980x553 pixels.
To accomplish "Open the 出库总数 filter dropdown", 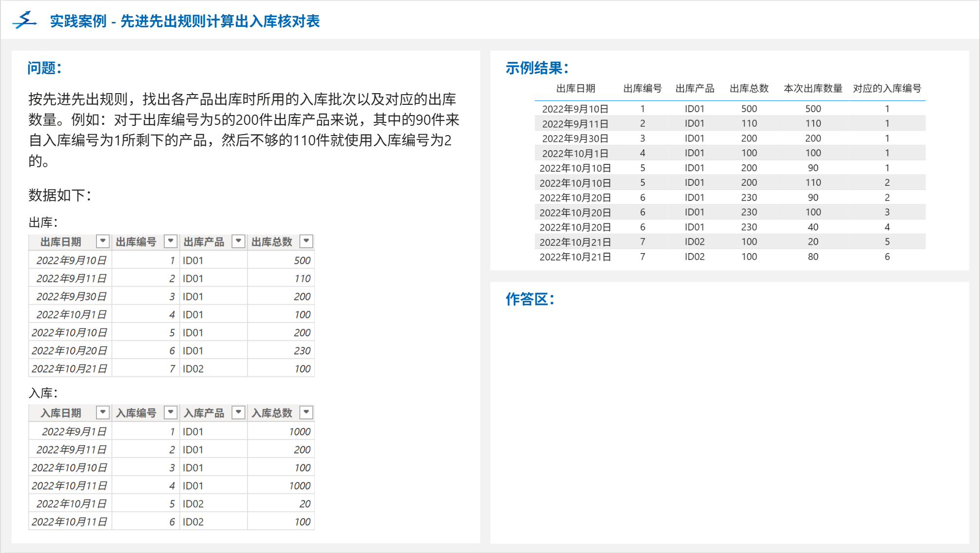I will tap(306, 241).
